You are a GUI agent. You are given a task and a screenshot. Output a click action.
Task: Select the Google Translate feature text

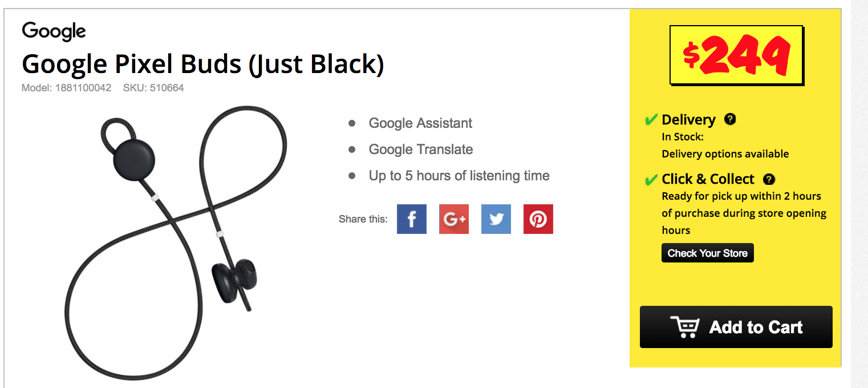coord(421,149)
